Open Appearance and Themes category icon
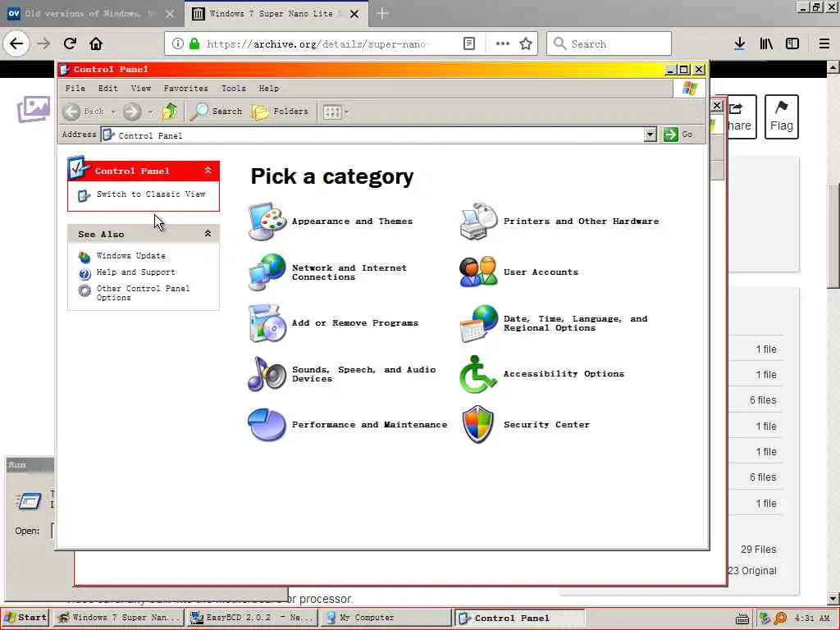The width and height of the screenshot is (840, 630). 267,221
